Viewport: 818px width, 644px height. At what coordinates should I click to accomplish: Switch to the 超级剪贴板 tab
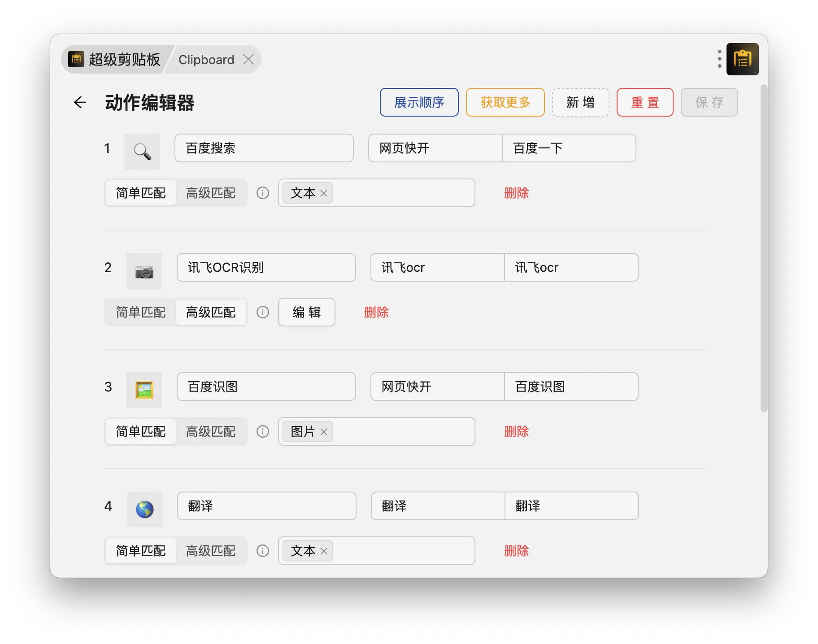[116, 60]
